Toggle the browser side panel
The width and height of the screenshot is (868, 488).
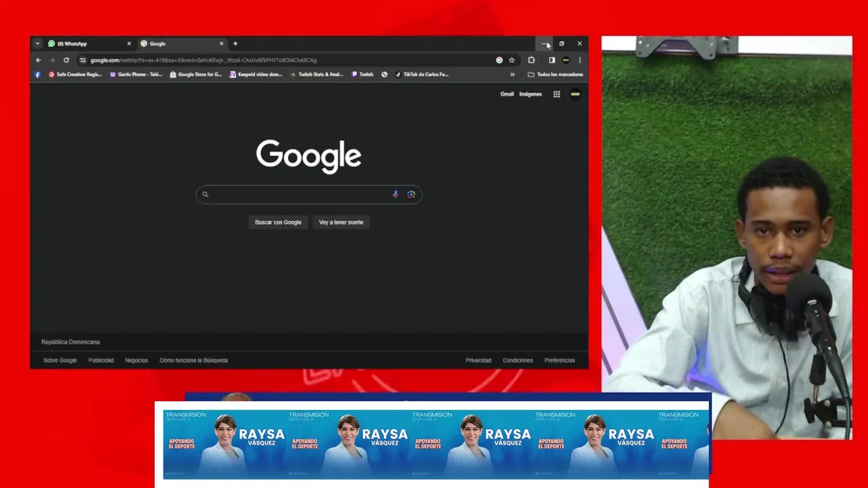coord(552,60)
